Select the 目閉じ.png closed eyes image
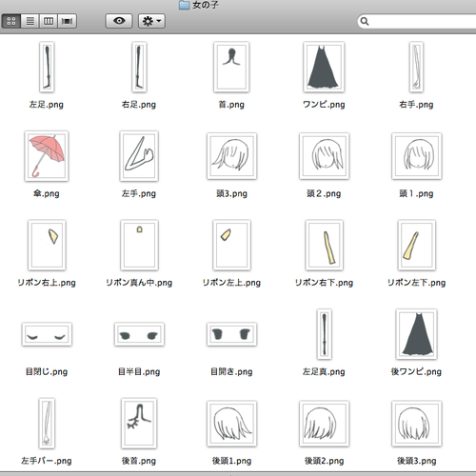This screenshot has width=476, height=476. click(47, 334)
